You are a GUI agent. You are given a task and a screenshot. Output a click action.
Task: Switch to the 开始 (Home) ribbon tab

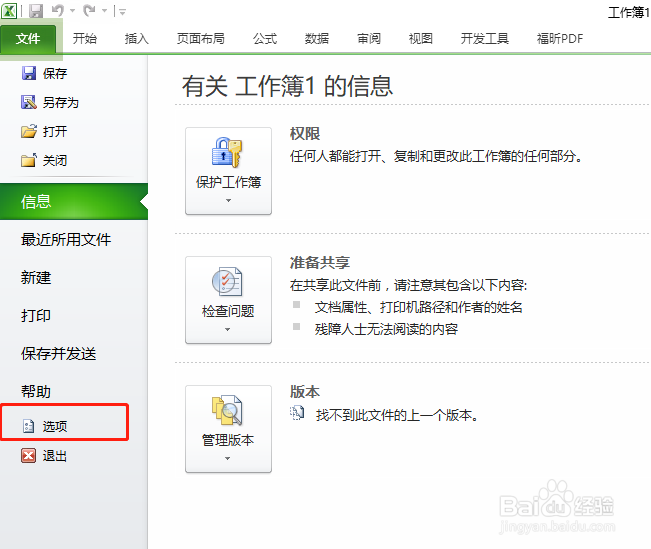(x=85, y=39)
